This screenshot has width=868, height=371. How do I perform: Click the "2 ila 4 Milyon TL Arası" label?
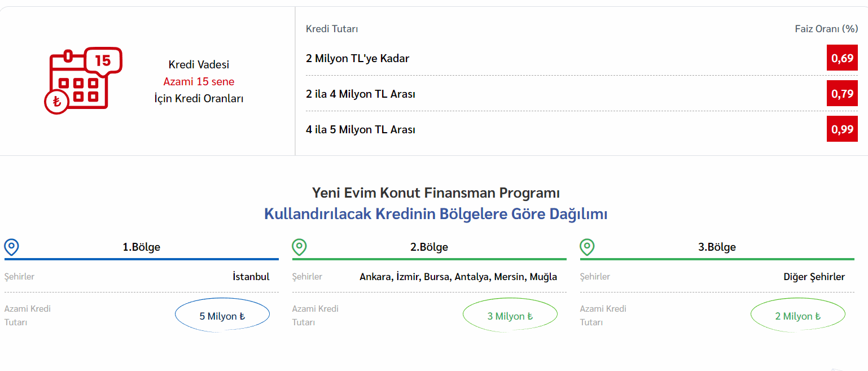point(361,94)
